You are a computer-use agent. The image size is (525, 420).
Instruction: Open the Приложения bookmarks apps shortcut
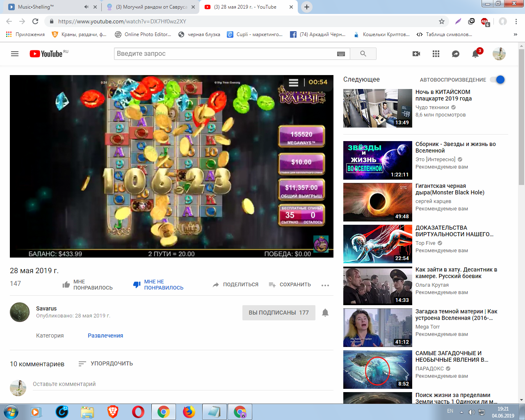click(25, 34)
